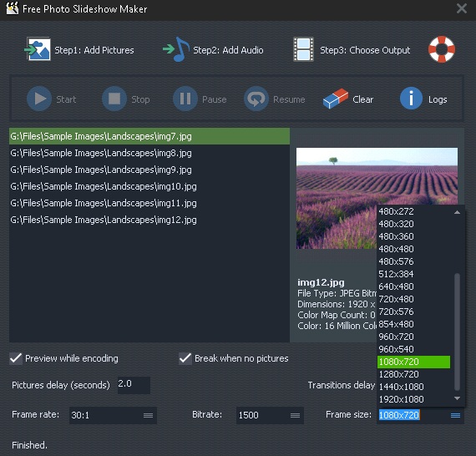
Task: Select 640x480 frame size
Action: pyautogui.click(x=413, y=286)
